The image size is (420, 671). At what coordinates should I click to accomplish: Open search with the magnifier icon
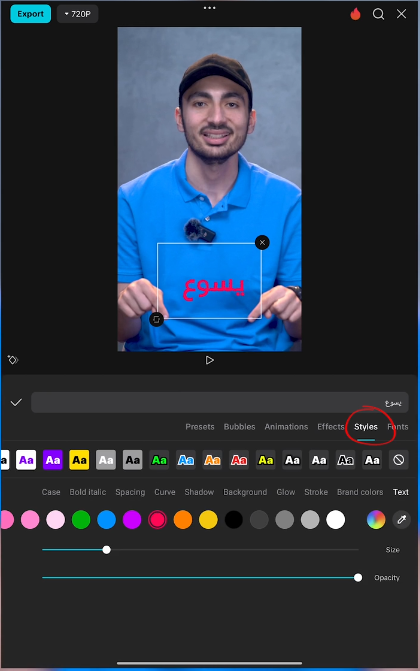point(378,14)
